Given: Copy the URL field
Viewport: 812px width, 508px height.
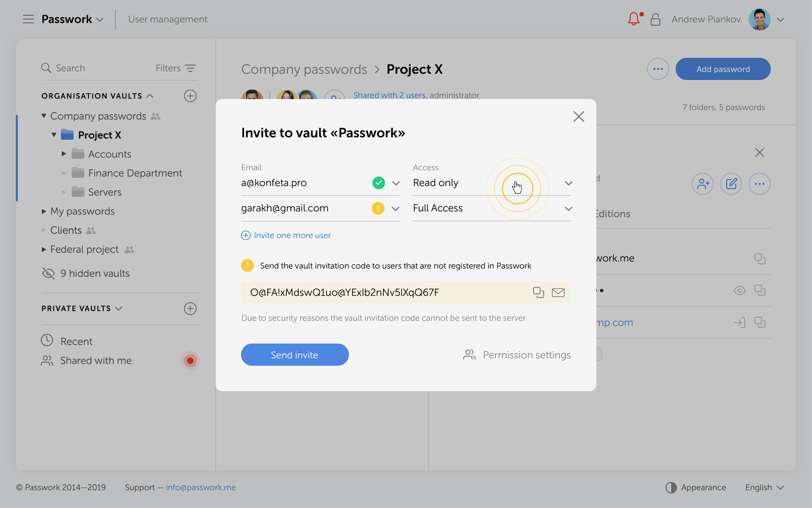Looking at the screenshot, I should pyautogui.click(x=760, y=323).
